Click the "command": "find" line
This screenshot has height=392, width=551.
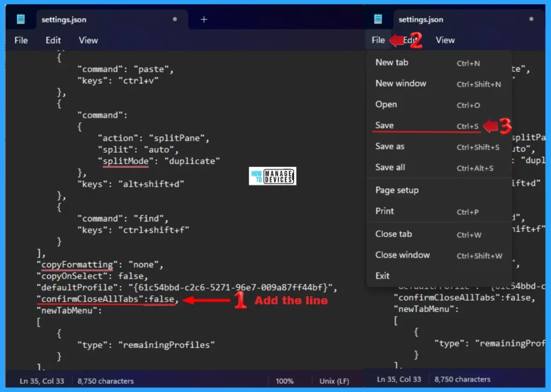pyautogui.click(x=123, y=218)
